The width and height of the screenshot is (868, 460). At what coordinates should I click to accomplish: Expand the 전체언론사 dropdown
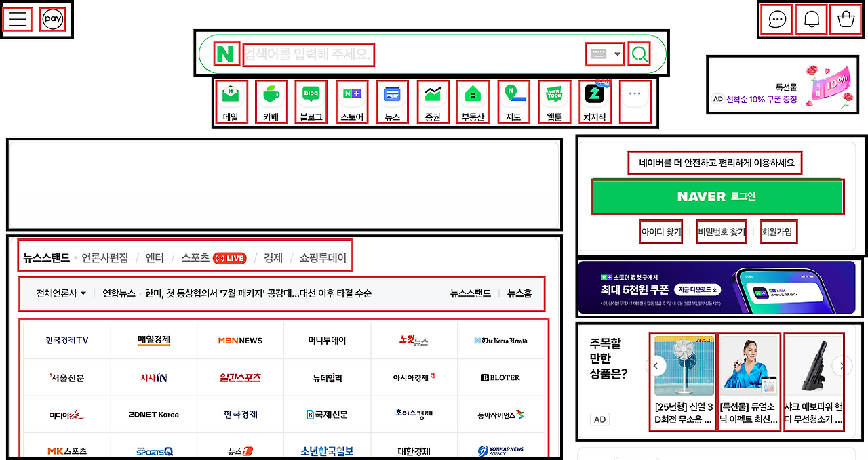pyautogui.click(x=61, y=293)
